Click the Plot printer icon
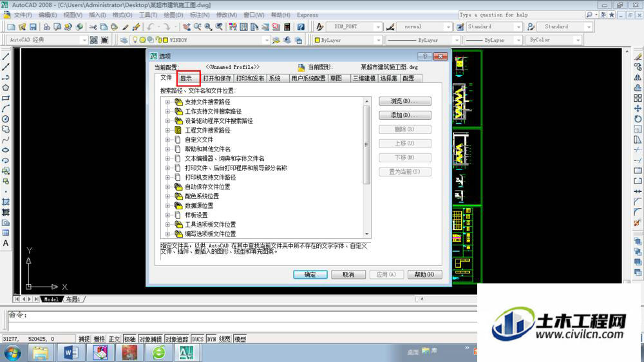644x362 pixels. [46, 27]
